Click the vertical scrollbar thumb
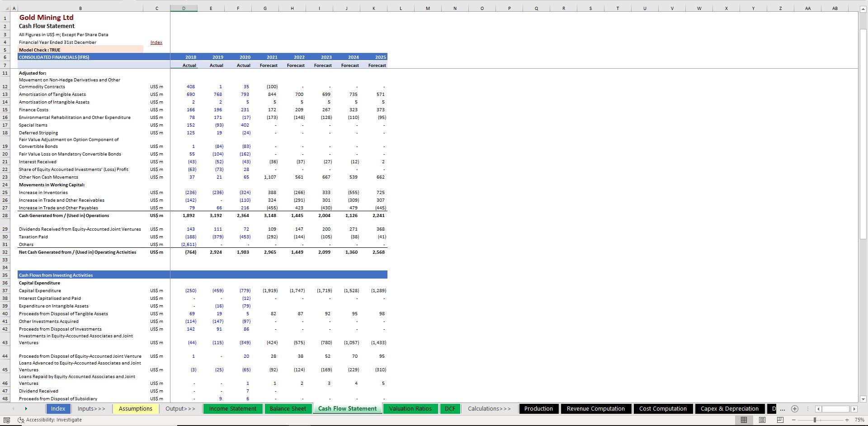This screenshot has height=426, width=868. click(863, 134)
